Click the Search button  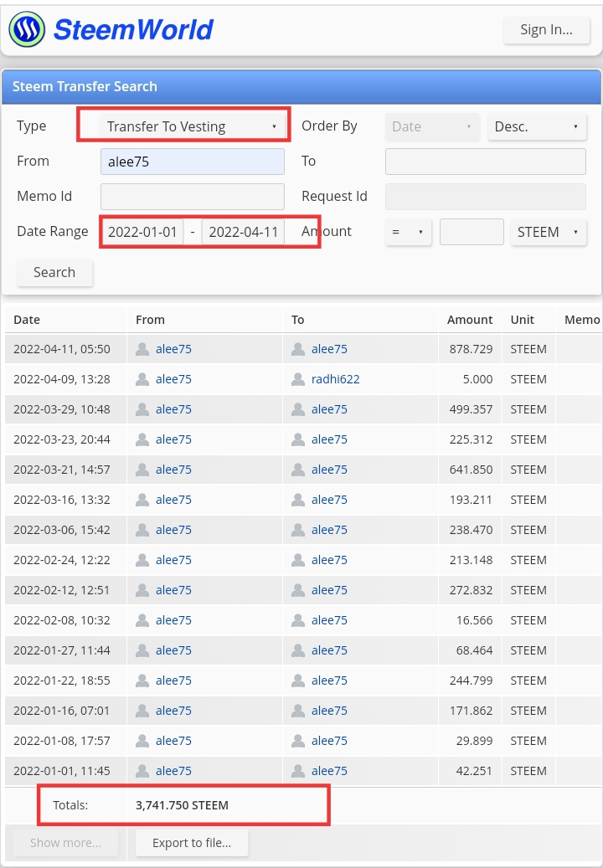pyautogui.click(x=54, y=272)
